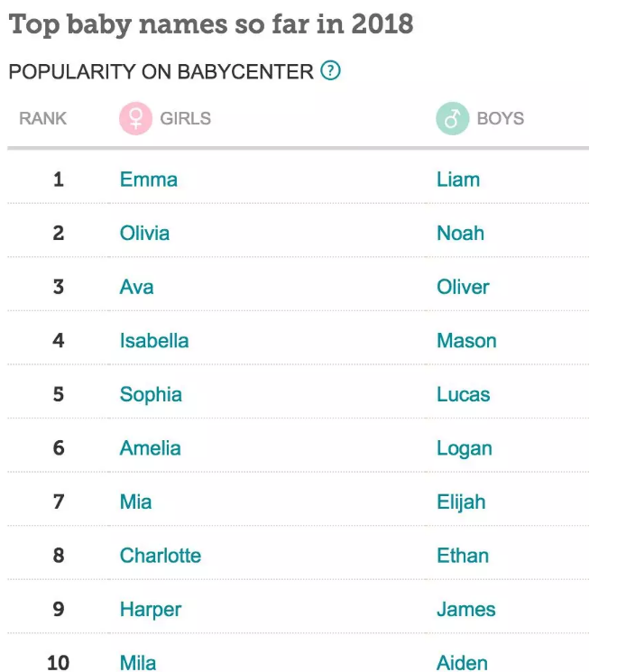Viewport: 617px width, 672px height.
Task: Open the Oliver name link
Action: [463, 287]
